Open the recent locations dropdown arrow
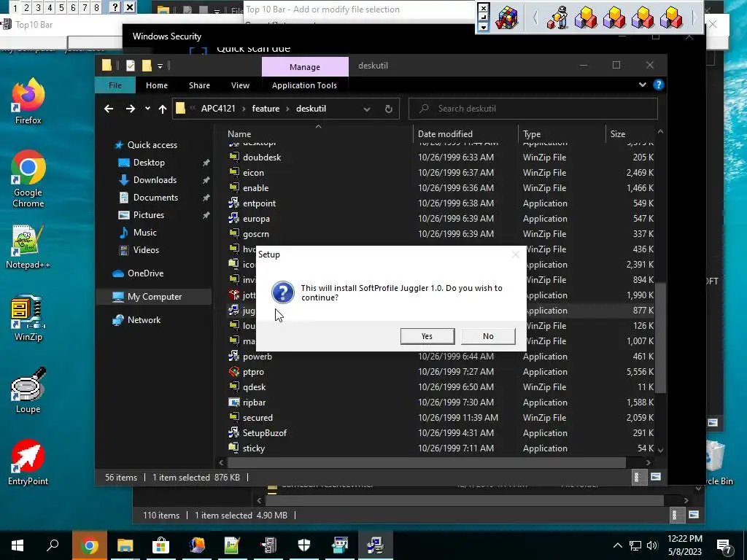Screen dimensions: 747x560 (147, 109)
